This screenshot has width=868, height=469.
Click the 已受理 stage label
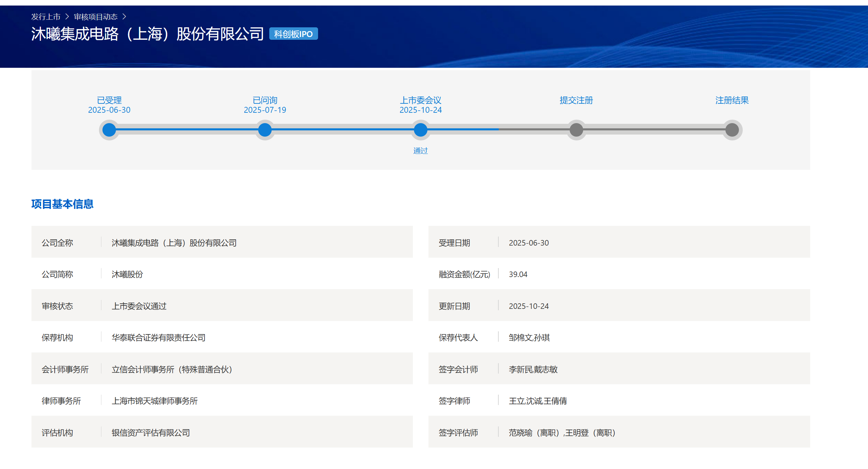click(x=109, y=100)
